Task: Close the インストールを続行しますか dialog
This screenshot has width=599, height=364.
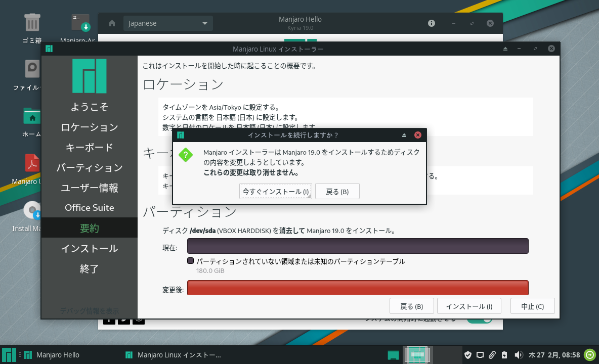Action: [418, 135]
